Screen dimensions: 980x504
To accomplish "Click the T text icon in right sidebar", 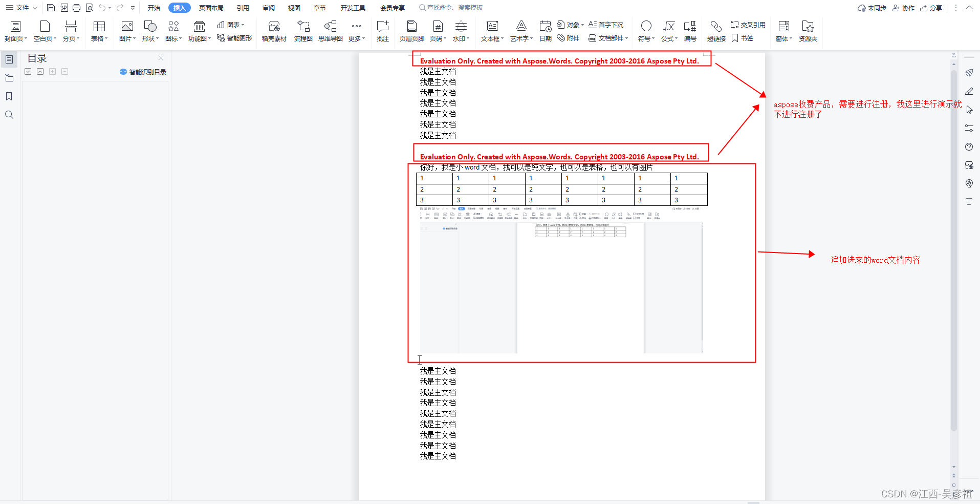I will coord(969,202).
